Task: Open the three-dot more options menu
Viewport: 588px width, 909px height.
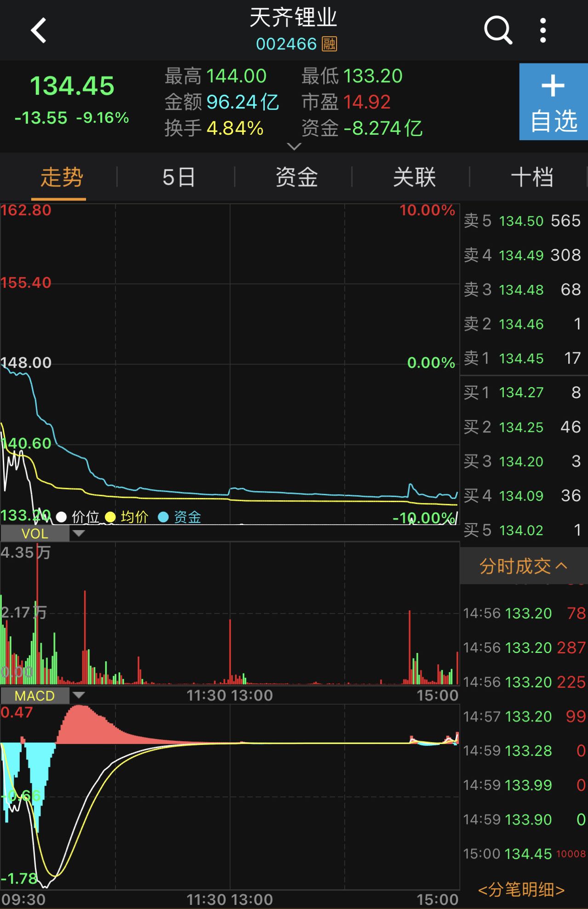Action: click(x=543, y=31)
